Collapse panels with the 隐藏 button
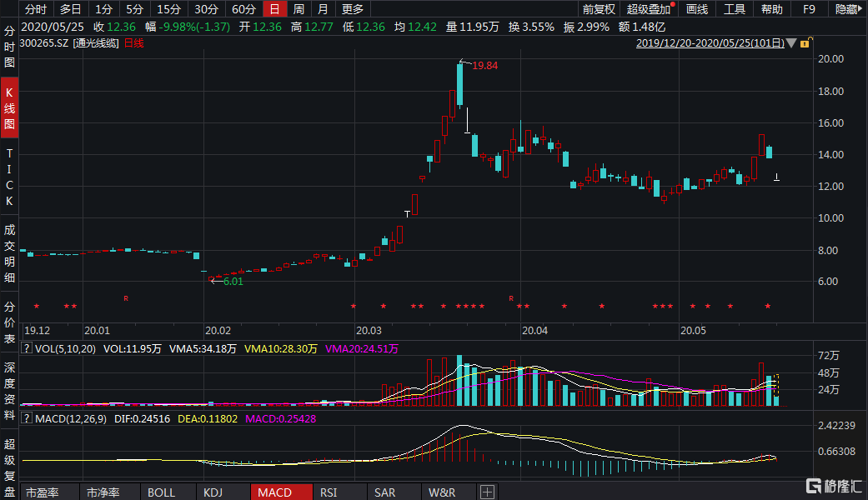868x500 pixels. pyautogui.click(x=847, y=9)
